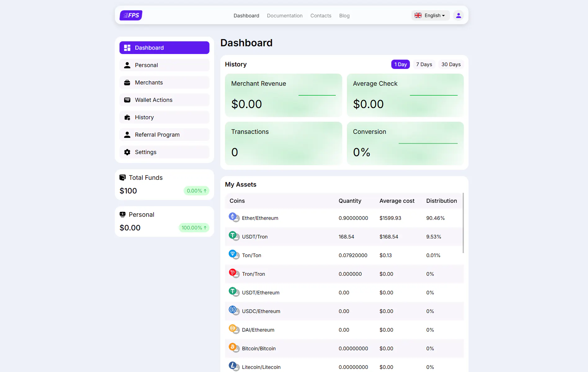Click the Average Check card

tap(405, 95)
